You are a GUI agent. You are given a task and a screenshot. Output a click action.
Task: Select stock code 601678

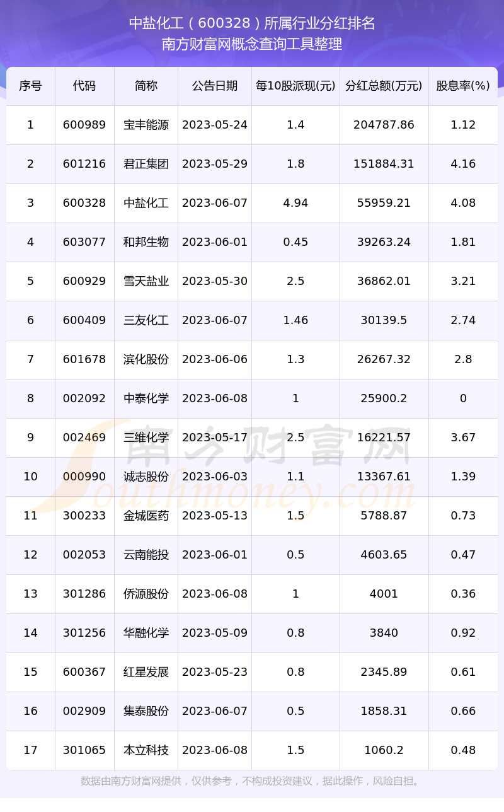click(84, 359)
